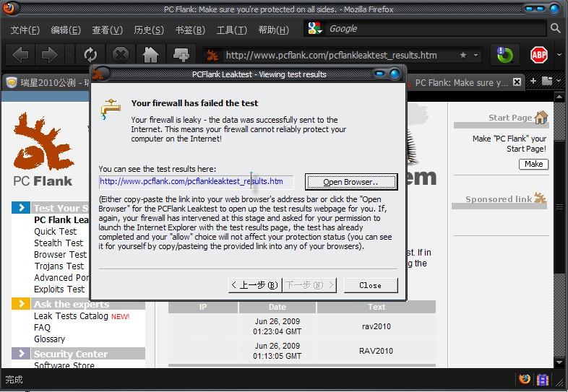Image resolution: width=568 pixels, height=392 pixels.
Task: Open the Leak Tests Catalog link
Action: [71, 316]
